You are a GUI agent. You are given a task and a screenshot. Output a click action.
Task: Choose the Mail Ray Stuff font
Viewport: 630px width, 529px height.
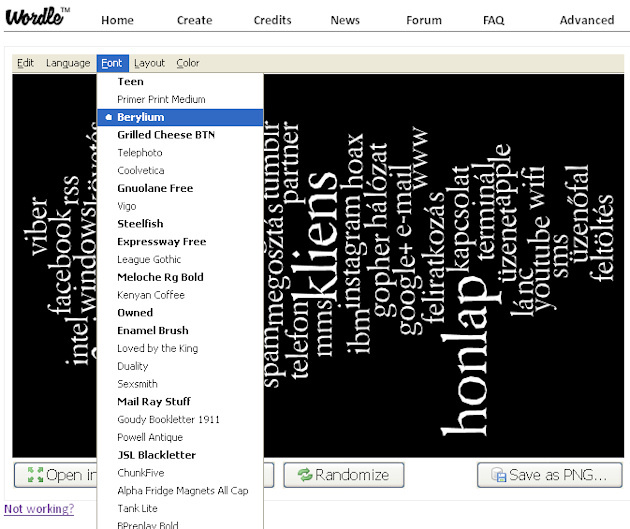coord(180,402)
